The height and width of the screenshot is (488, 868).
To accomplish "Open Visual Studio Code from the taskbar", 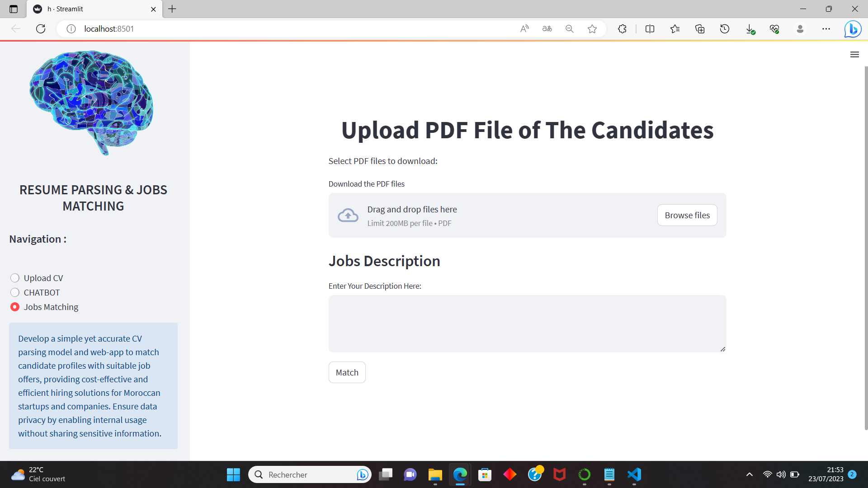I will click(x=634, y=474).
